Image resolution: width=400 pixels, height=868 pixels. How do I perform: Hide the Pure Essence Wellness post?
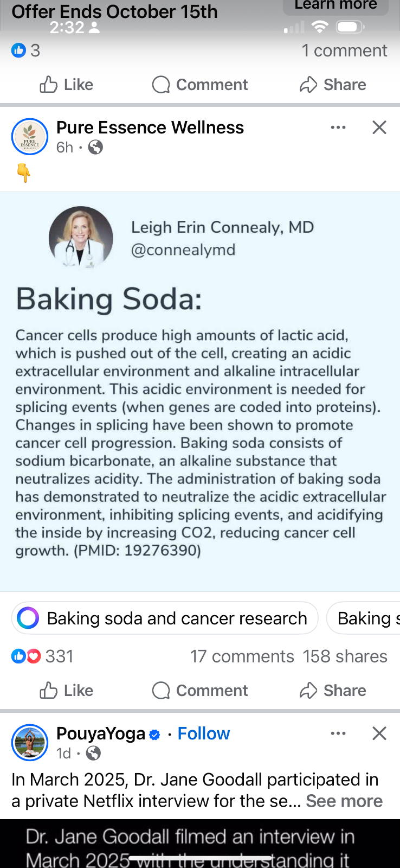click(379, 127)
